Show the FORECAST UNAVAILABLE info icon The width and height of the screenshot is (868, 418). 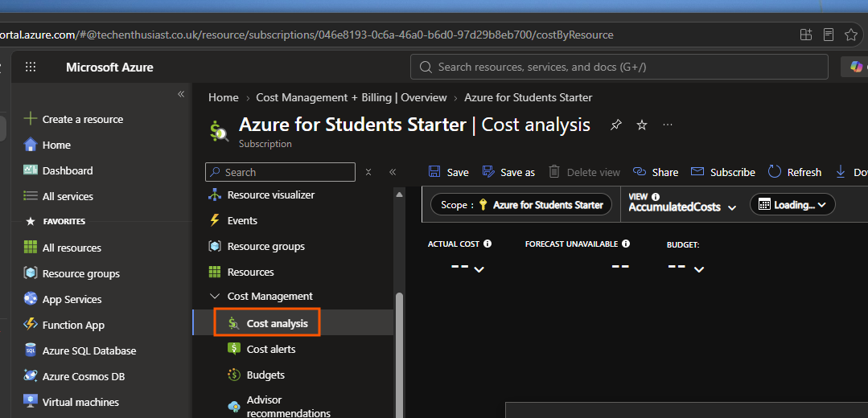626,244
